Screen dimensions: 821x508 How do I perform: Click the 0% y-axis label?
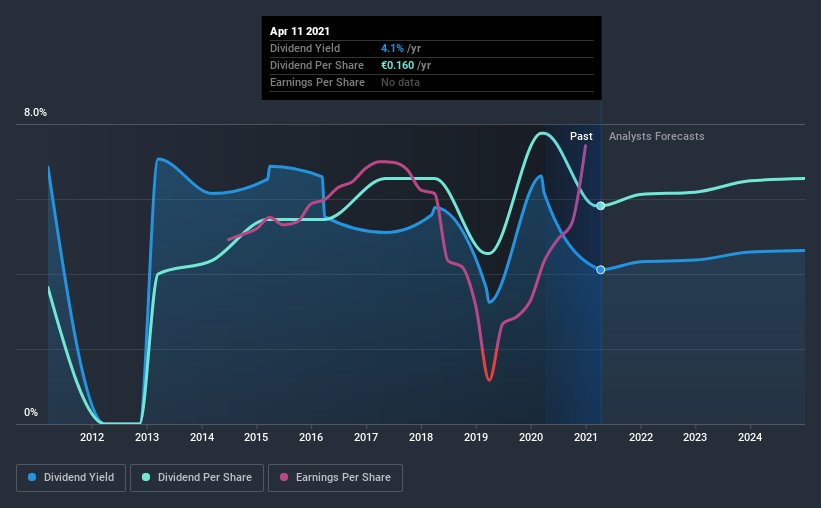tap(31, 413)
